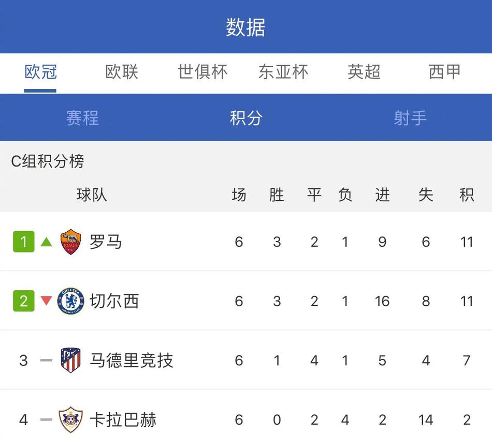Tap the red down arrow beside 切尔西
The image size is (492, 448).
47,301
